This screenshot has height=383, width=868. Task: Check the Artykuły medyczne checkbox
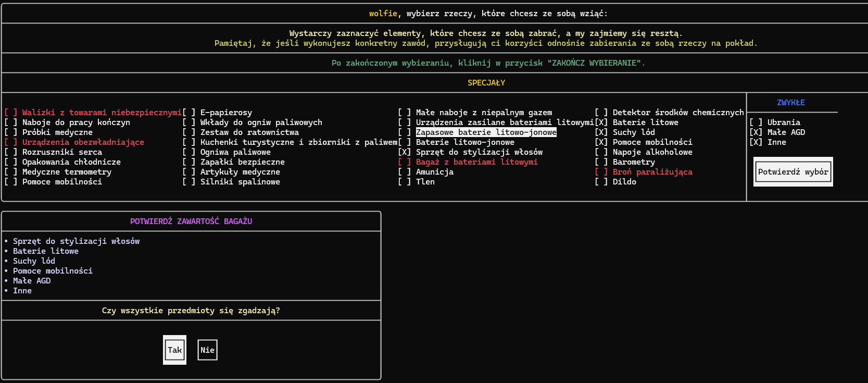pyautogui.click(x=189, y=172)
